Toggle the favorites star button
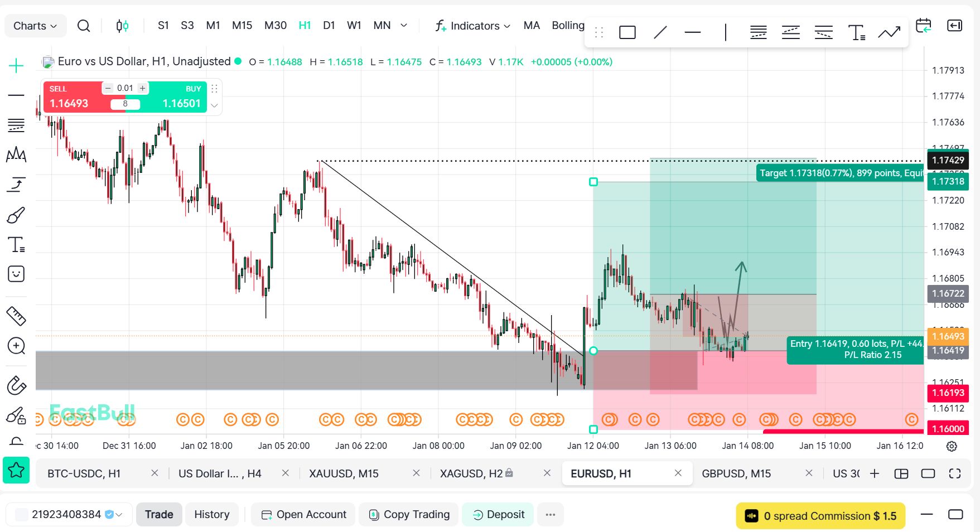The height and width of the screenshot is (532, 980). 16,470
